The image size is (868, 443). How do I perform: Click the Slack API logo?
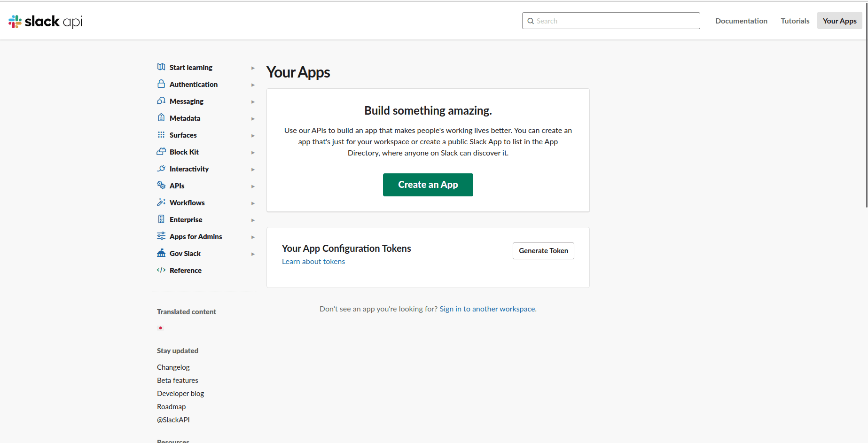(46, 21)
